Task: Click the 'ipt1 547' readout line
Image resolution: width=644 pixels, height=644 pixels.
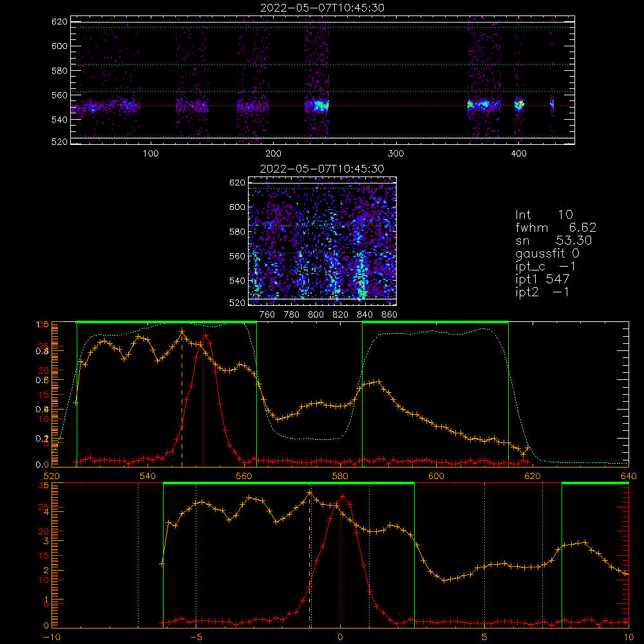Action: 542,279
